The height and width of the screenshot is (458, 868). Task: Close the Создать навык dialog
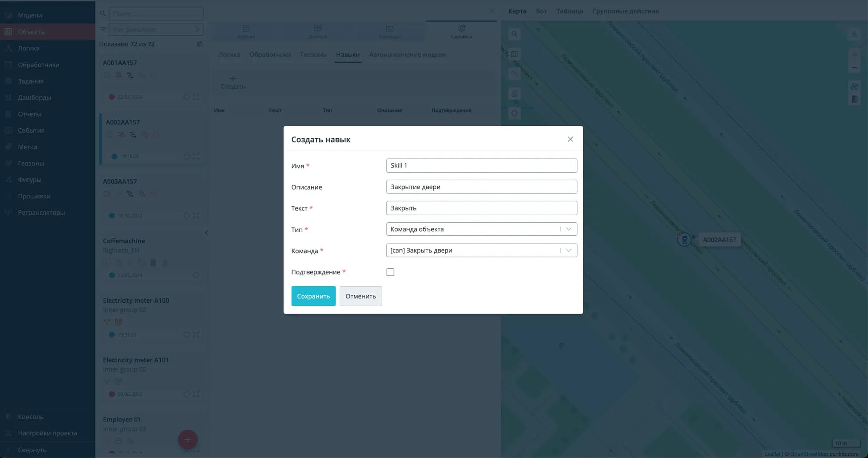coord(570,139)
